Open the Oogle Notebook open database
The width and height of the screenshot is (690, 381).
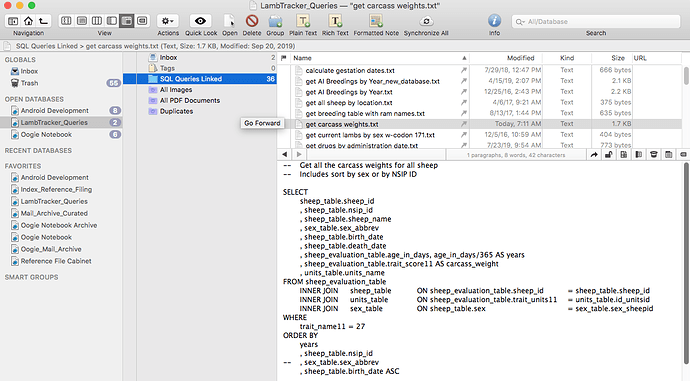46,135
